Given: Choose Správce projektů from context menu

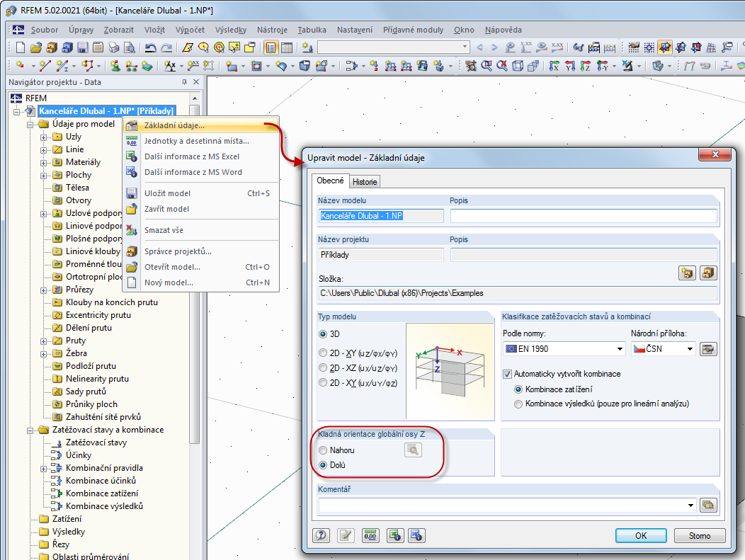Looking at the screenshot, I should click(178, 251).
